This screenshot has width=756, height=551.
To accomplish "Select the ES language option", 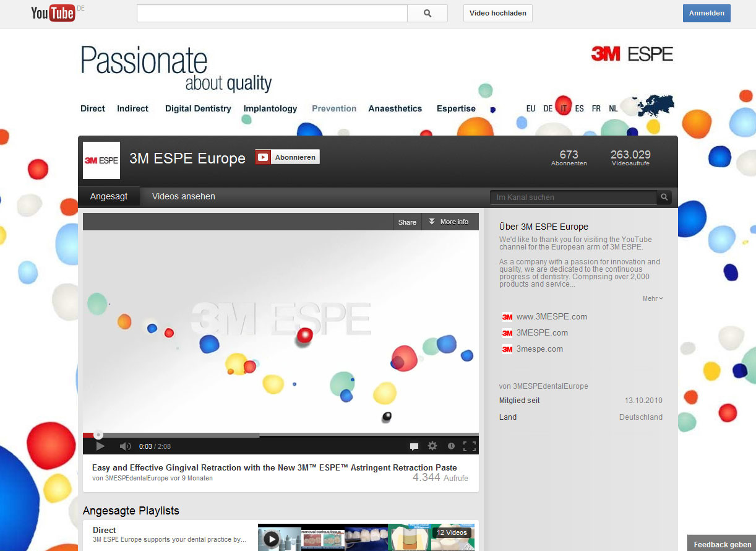I will (x=579, y=108).
